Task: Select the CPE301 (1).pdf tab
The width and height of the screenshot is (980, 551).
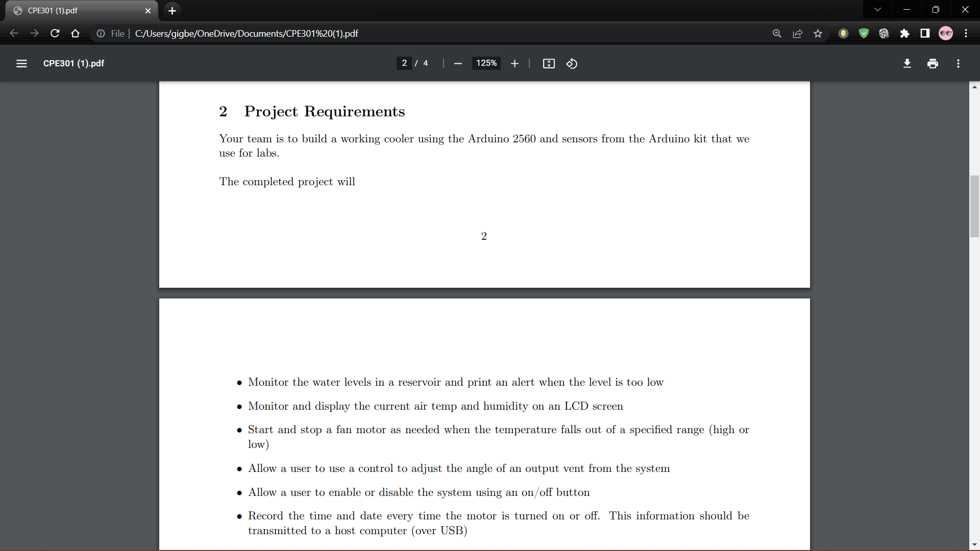Action: [x=77, y=11]
